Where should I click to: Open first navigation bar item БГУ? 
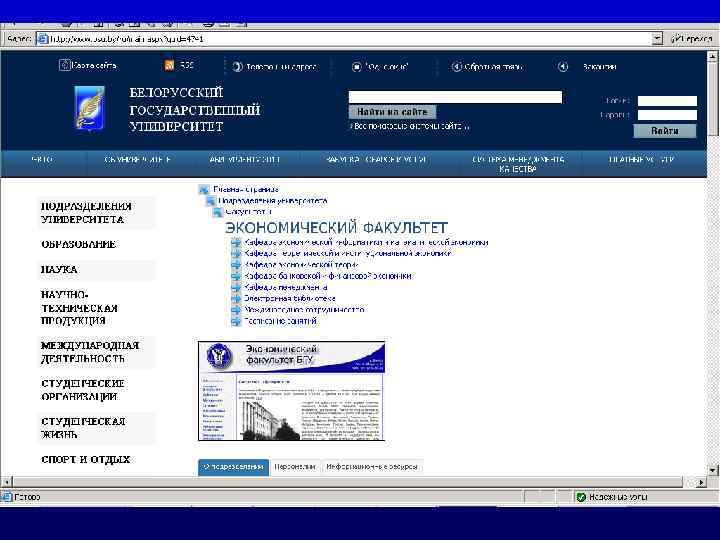pos(42,160)
